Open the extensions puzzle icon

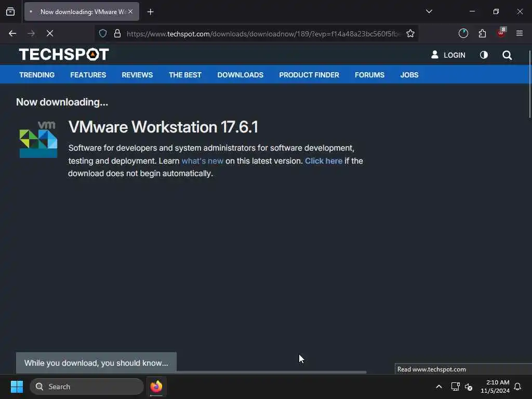482,33
